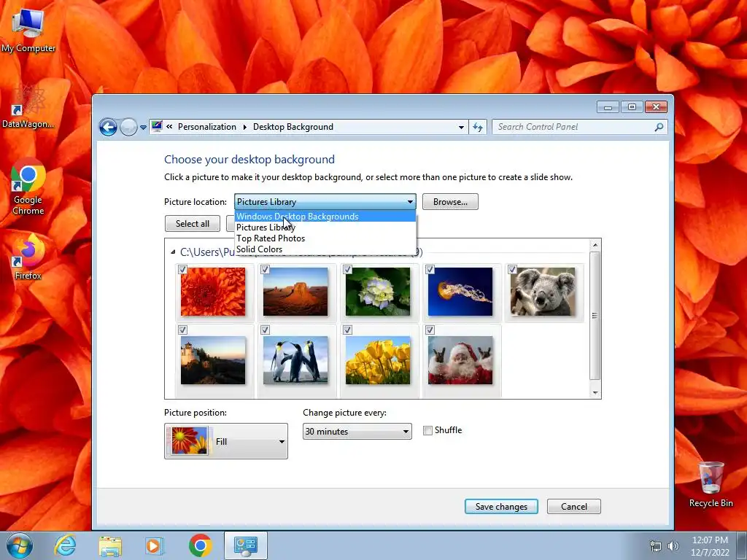Uncheck the desert rock picture checkbox
Screen dimensions: 747x560
(x=265, y=270)
